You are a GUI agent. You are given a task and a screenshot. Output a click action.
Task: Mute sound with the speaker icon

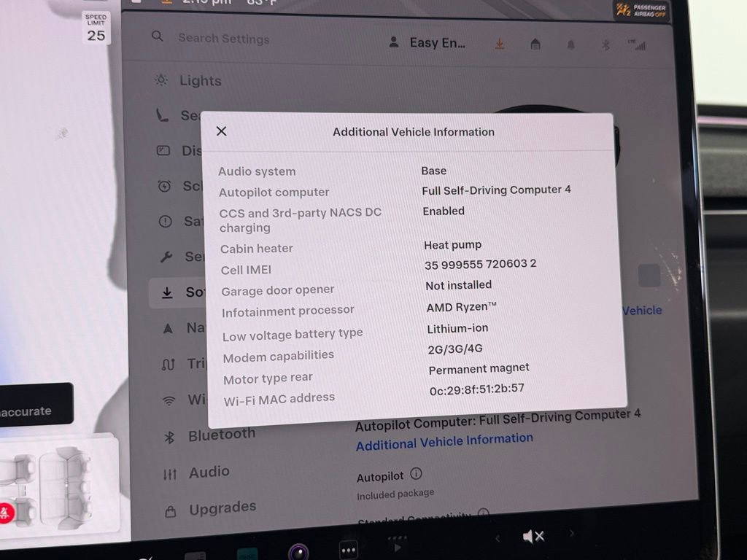pos(535,536)
